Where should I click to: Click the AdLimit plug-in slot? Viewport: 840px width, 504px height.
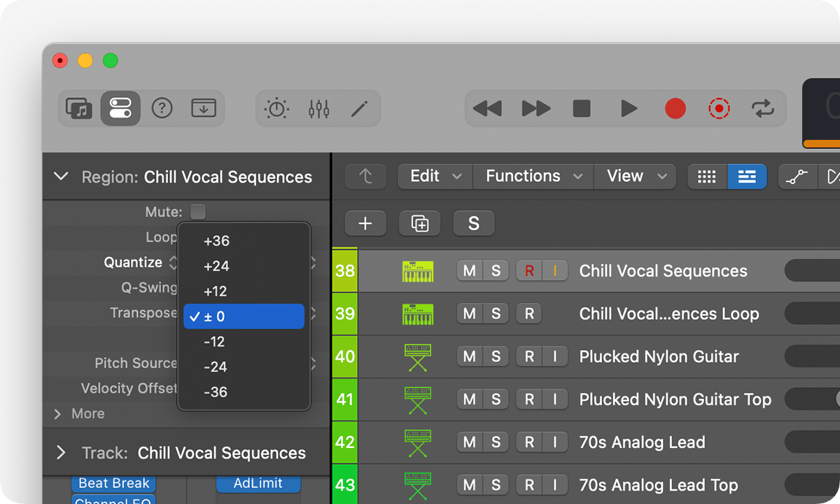(258, 483)
